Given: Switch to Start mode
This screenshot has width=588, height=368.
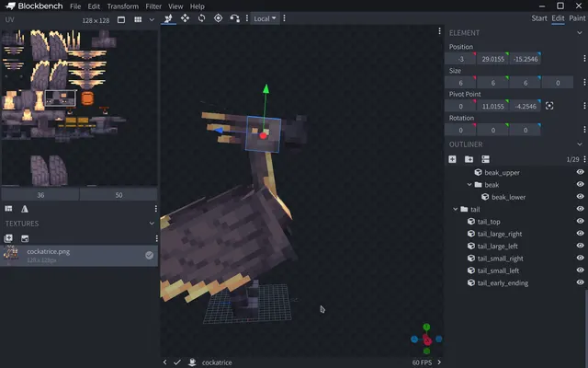Looking at the screenshot, I should coord(539,18).
